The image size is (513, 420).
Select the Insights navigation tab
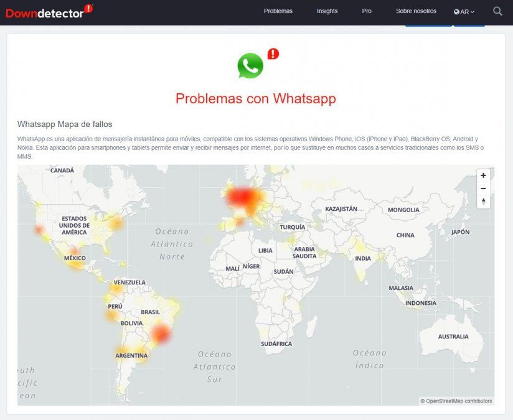tap(327, 11)
